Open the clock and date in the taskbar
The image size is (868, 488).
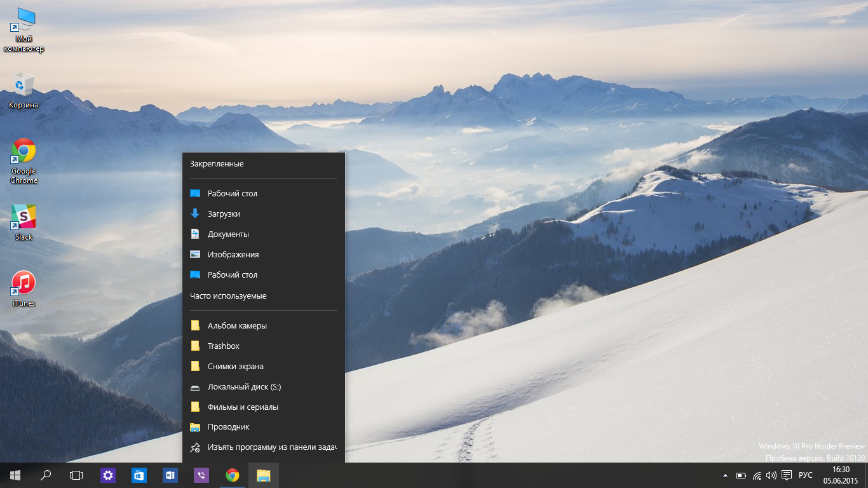point(841,475)
